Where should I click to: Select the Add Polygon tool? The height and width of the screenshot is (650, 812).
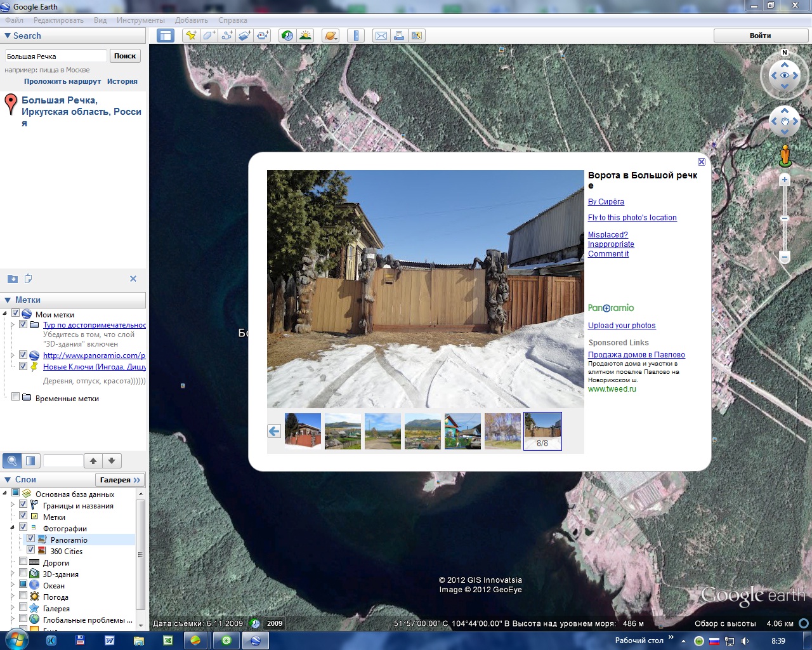(209, 36)
